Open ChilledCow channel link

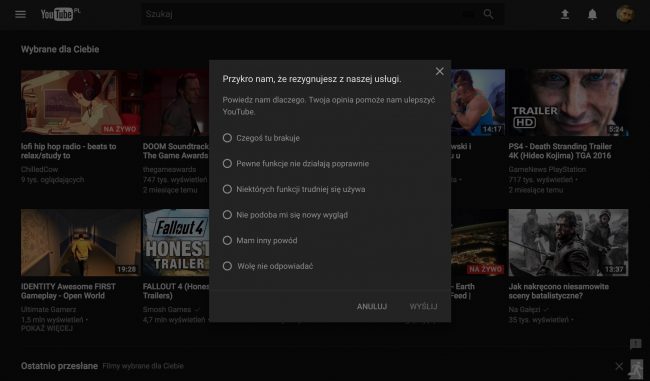pyautogui.click(x=39, y=170)
